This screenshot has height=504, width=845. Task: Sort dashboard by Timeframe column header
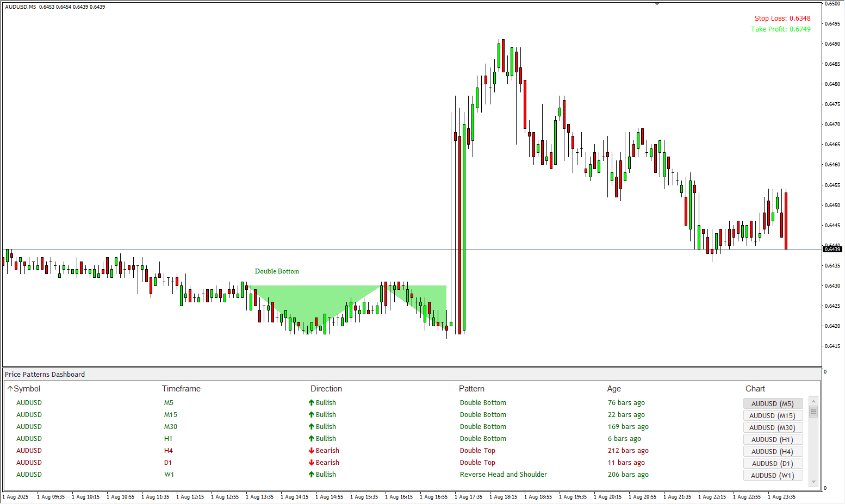coord(181,389)
